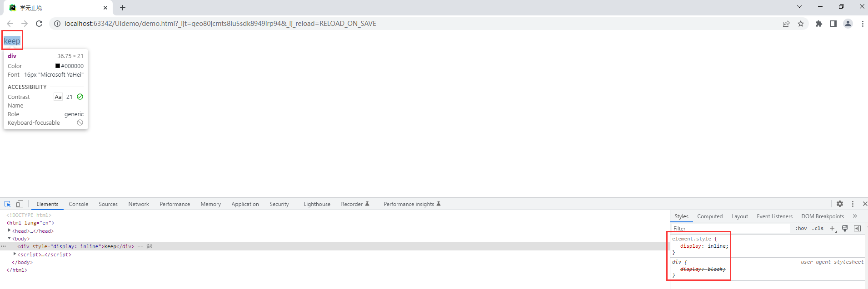868x289 pixels.
Task: Select the closing </html> tag row
Action: pos(17,270)
